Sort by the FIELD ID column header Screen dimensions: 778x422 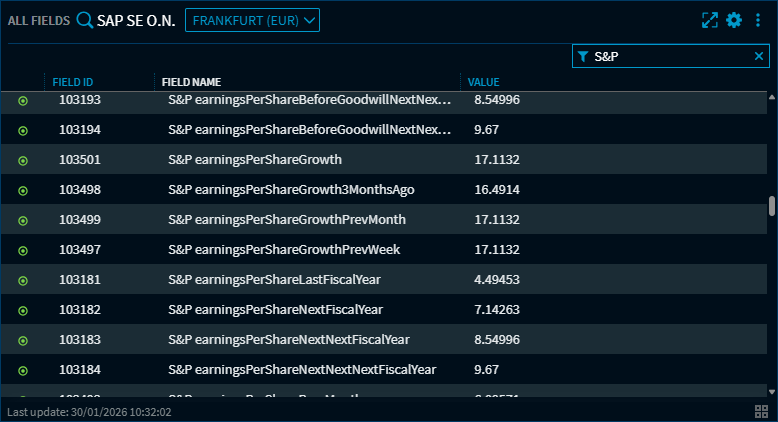pyautogui.click(x=74, y=82)
